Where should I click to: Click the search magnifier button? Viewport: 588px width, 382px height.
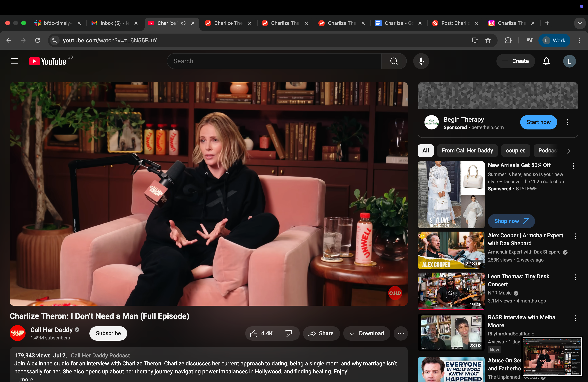(x=394, y=61)
